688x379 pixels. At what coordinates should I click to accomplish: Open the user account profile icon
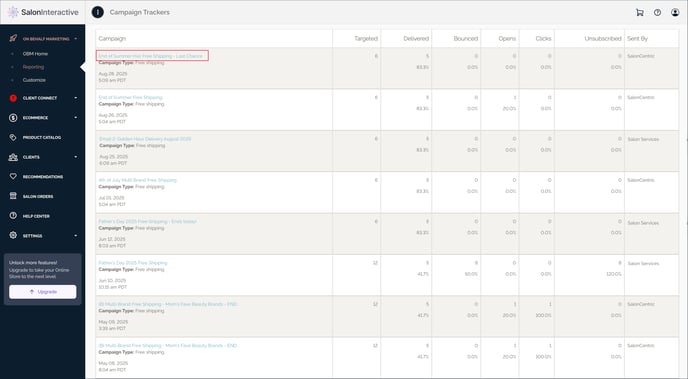pos(675,12)
